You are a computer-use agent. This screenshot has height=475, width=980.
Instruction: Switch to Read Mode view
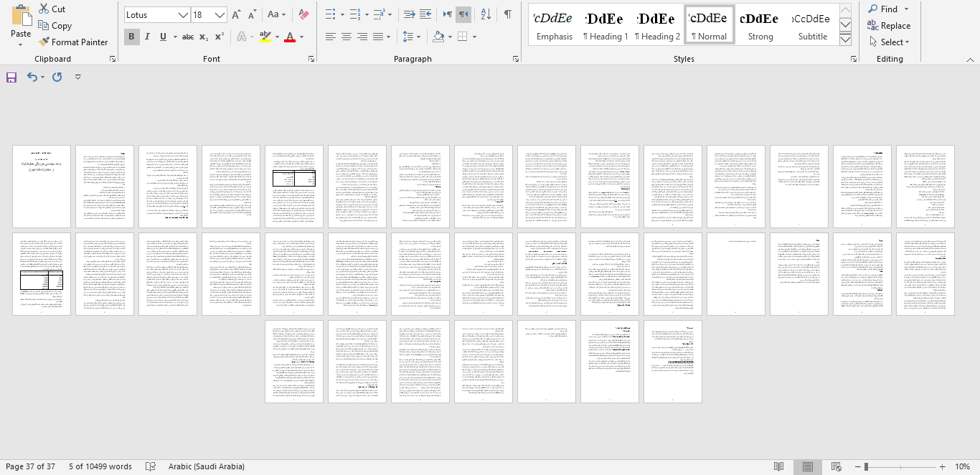(779, 466)
